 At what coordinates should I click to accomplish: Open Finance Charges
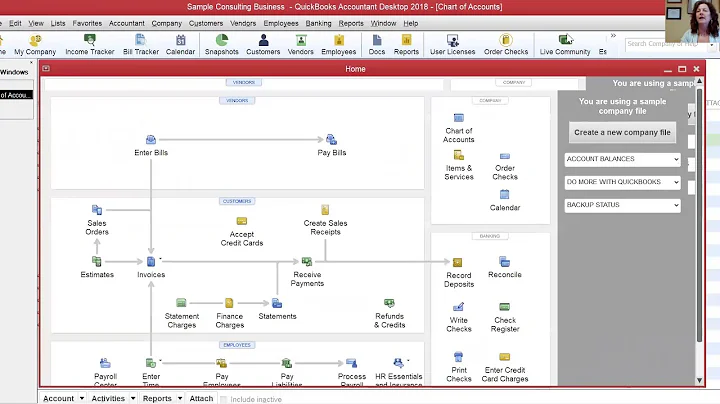coord(230,314)
